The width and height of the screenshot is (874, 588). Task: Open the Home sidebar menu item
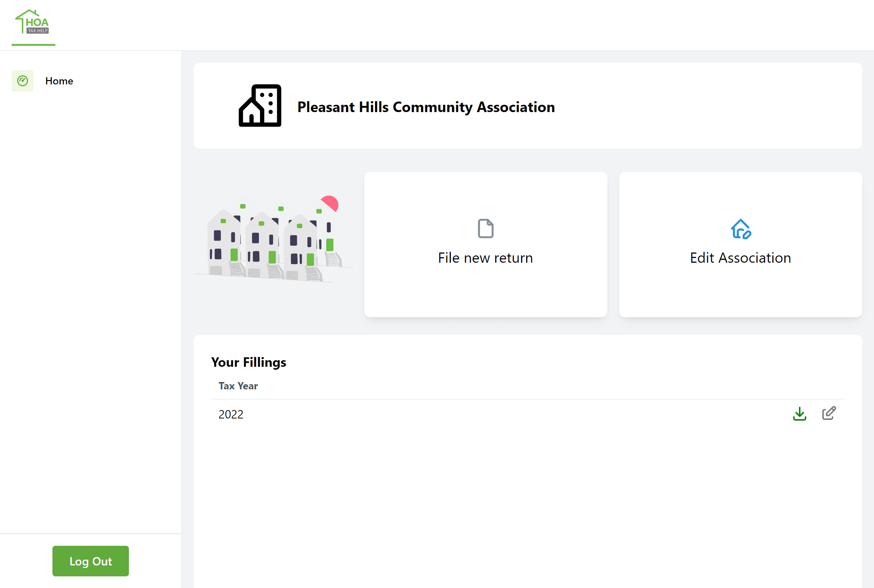coord(59,81)
